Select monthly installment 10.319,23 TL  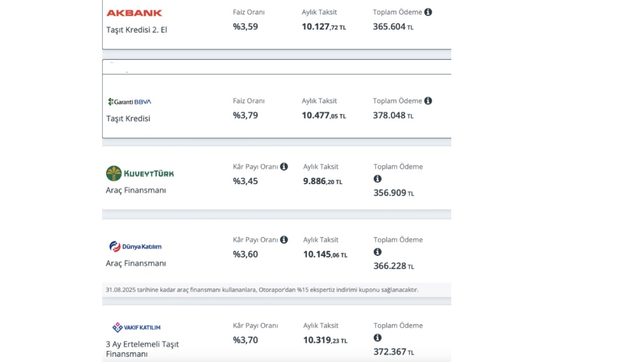[326, 340]
